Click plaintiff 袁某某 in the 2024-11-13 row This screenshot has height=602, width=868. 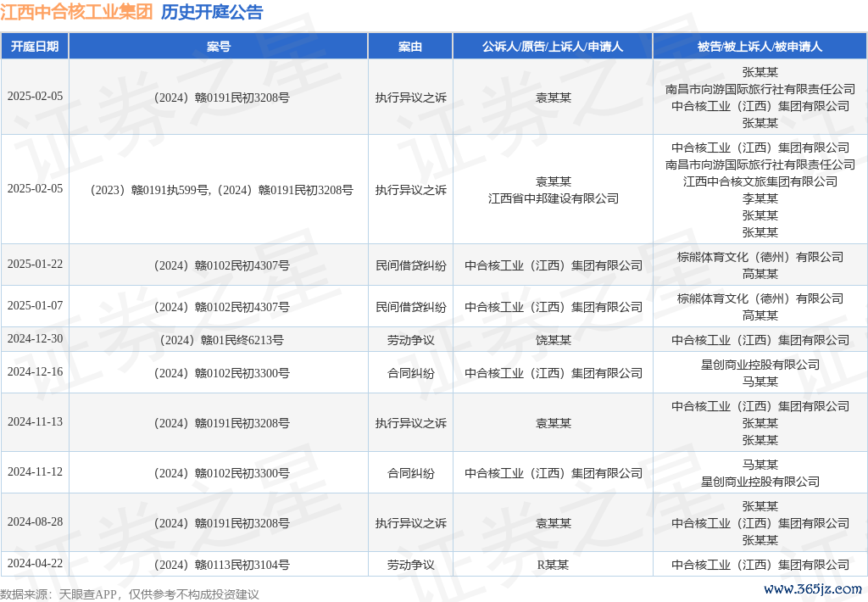[553, 423]
